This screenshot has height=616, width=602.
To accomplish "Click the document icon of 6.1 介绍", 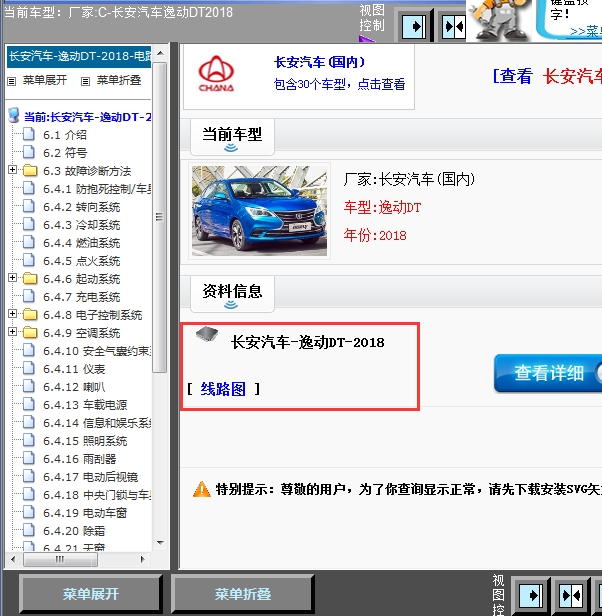I will 28,134.
